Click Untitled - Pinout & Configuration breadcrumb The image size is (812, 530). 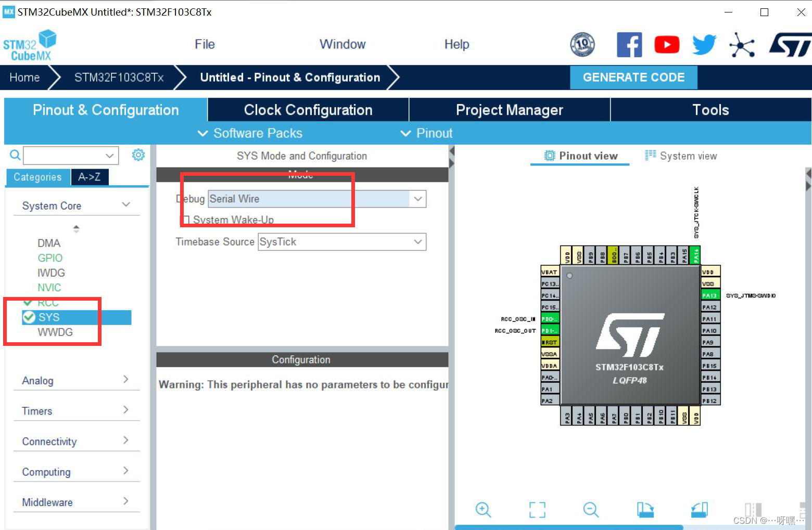290,77
